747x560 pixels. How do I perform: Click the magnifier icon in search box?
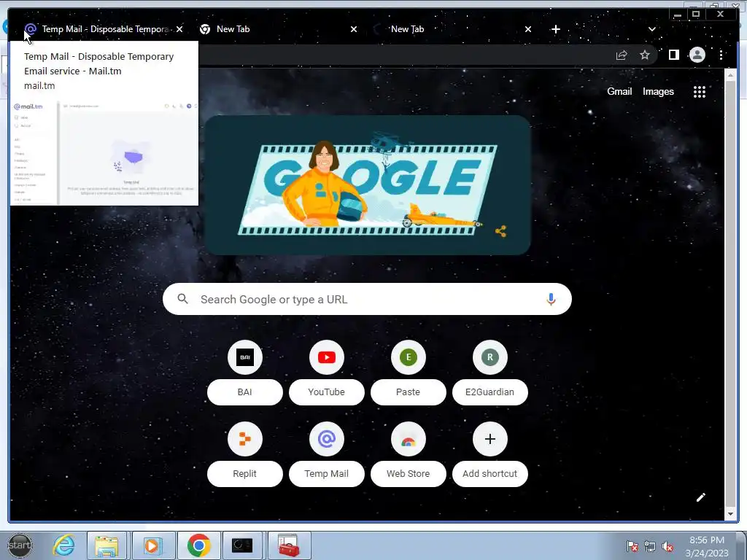(x=182, y=299)
